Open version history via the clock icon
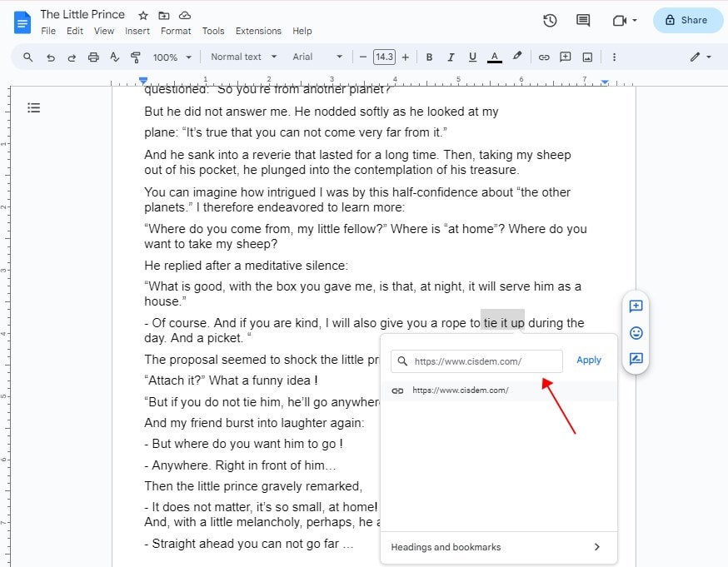Image resolution: width=728 pixels, height=567 pixels. click(549, 20)
